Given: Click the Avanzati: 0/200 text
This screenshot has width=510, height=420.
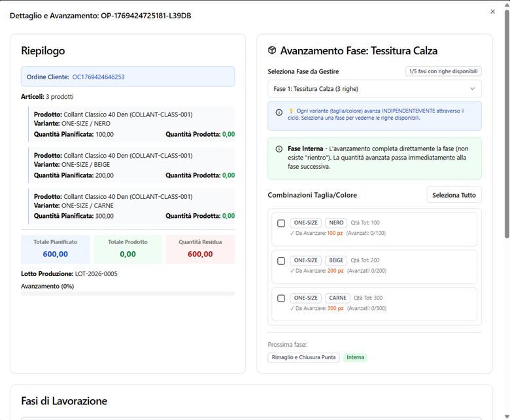Looking at the screenshot, I should [367, 271].
